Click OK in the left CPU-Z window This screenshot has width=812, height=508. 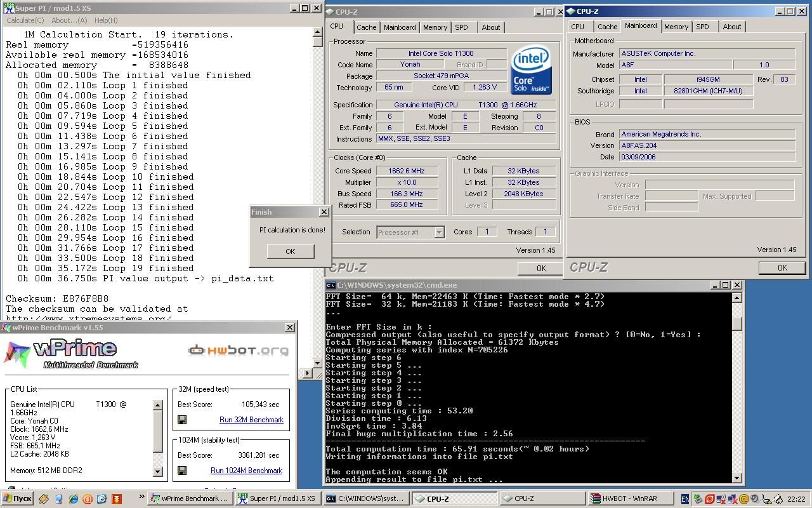click(x=540, y=268)
